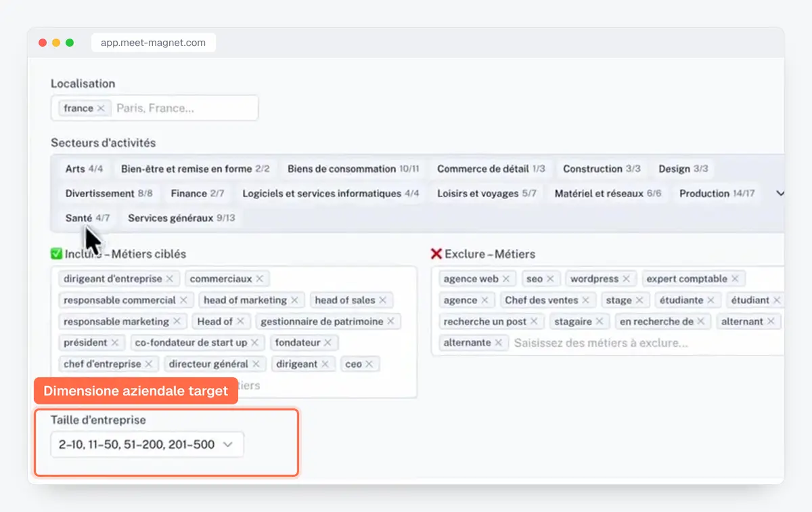Remove 'head of sales' tag
The image size is (812, 512).
click(382, 300)
